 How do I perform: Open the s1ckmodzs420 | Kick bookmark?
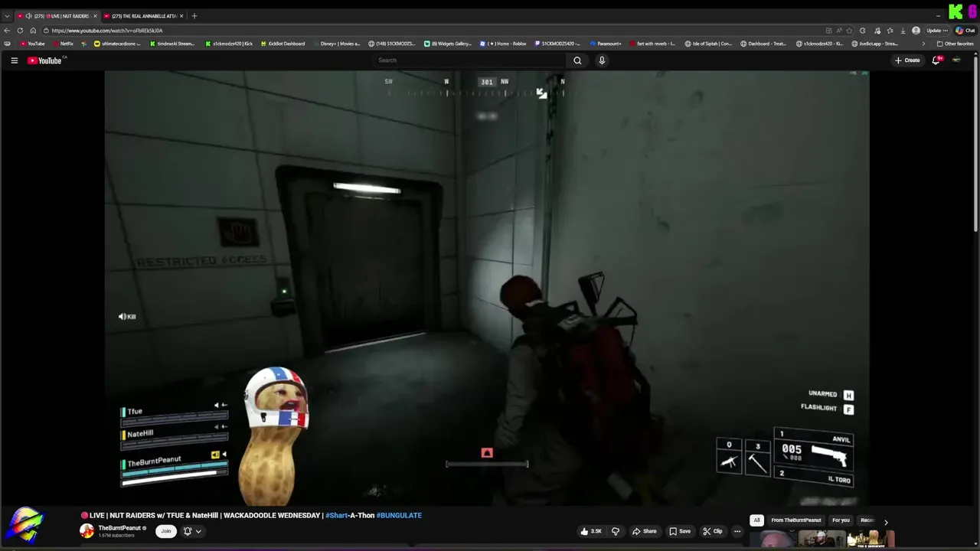click(229, 44)
